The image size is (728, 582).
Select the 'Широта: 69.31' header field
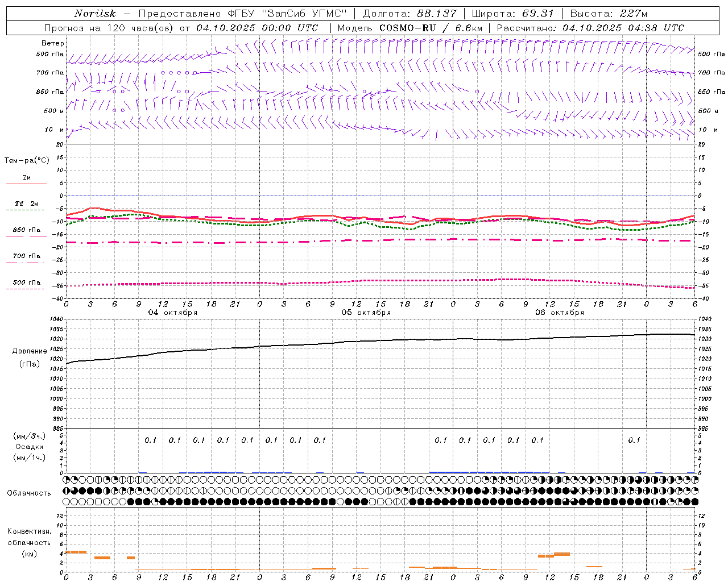click(x=512, y=14)
